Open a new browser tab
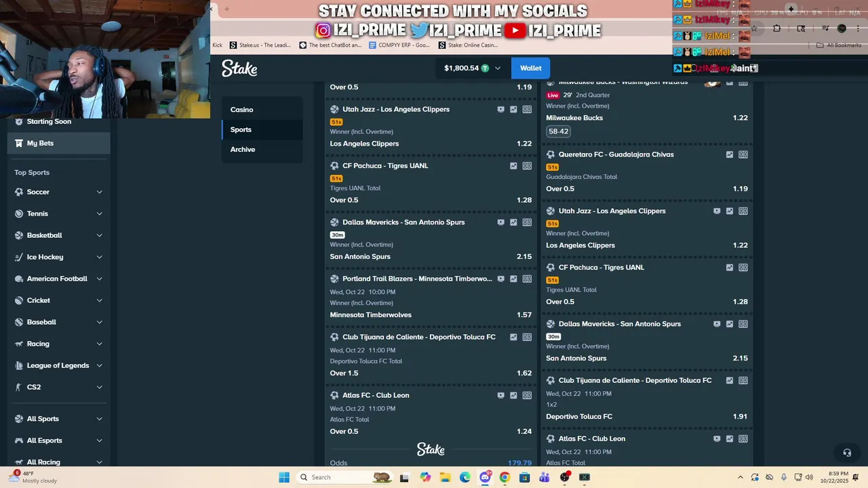Screen dimensions: 868x488 pos(226,9)
